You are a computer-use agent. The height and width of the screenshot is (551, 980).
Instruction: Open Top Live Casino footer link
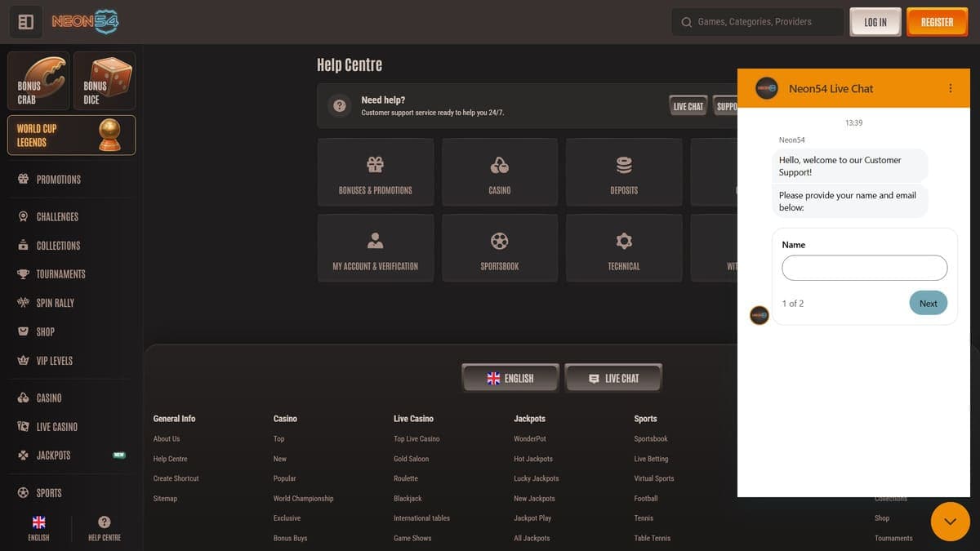416,439
